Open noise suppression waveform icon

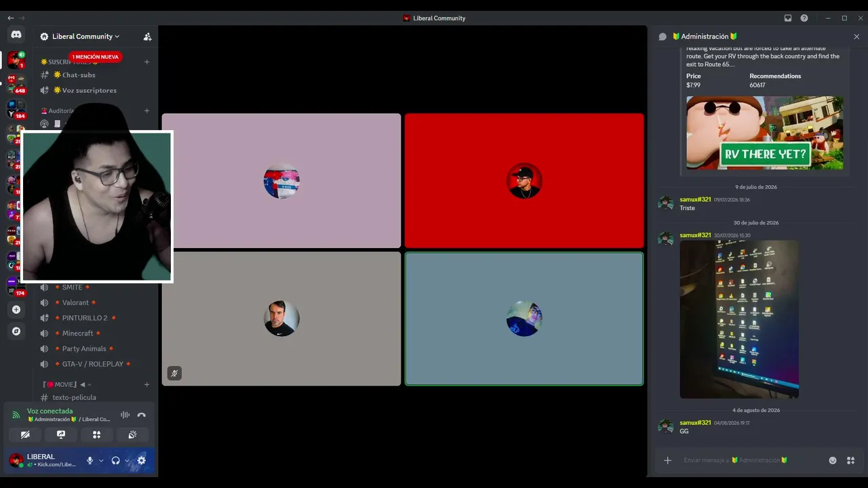click(125, 415)
